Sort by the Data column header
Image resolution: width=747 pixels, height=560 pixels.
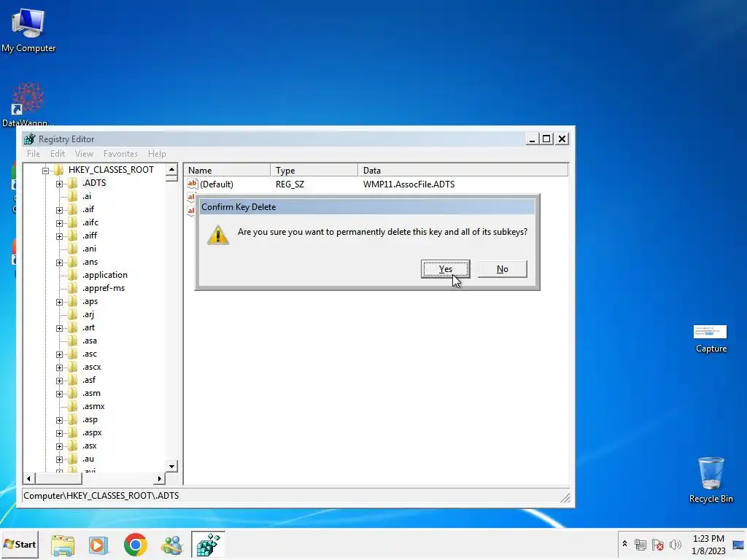coord(463,170)
